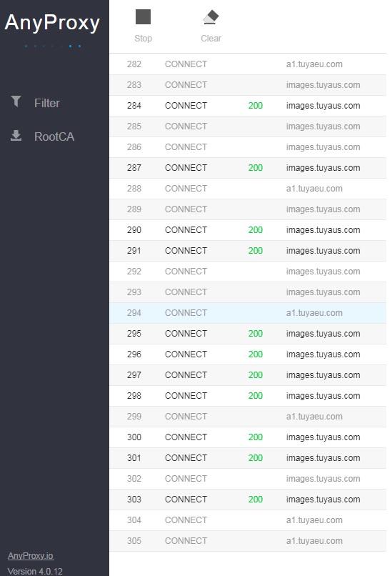Open the AnyProxy.io link
This screenshot has width=392, height=576.
(x=31, y=556)
